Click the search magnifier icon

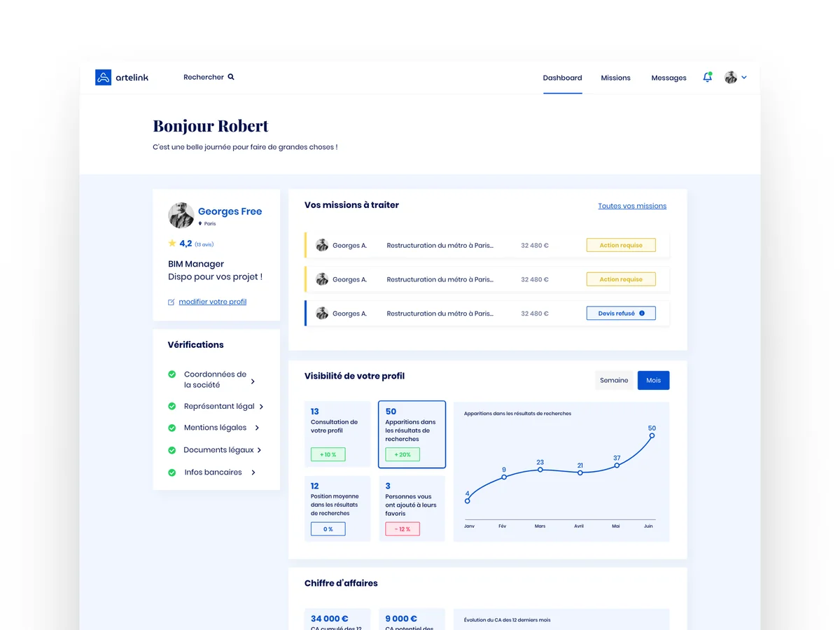pyautogui.click(x=231, y=77)
